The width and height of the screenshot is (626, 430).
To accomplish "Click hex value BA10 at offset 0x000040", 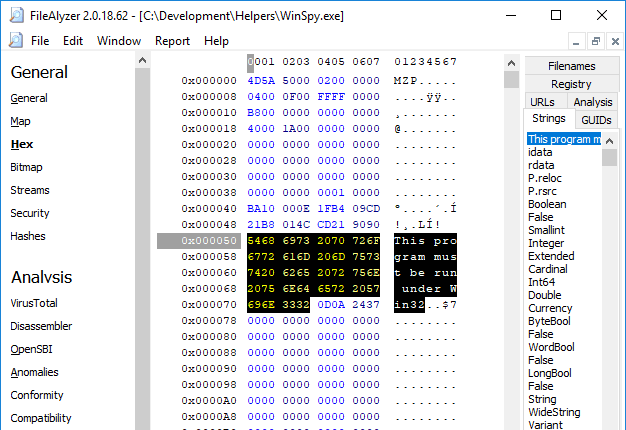I will [x=261, y=208].
